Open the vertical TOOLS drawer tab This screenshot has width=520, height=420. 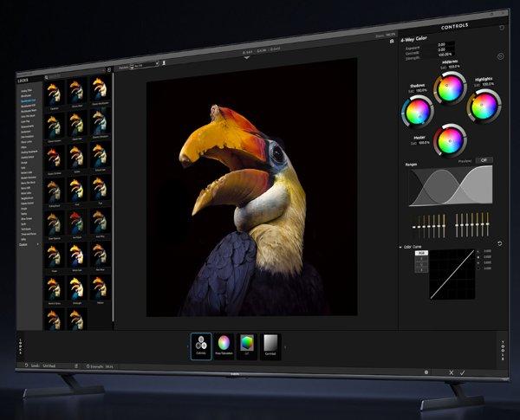[x=503, y=350]
